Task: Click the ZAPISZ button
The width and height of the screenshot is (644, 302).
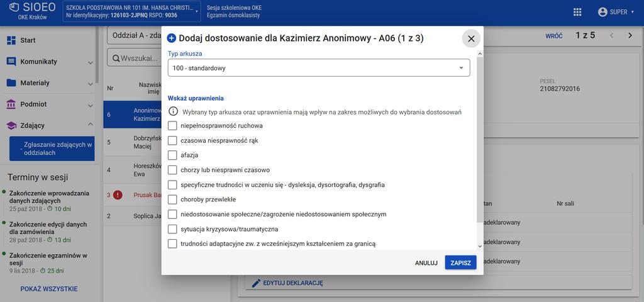Action: pos(460,262)
